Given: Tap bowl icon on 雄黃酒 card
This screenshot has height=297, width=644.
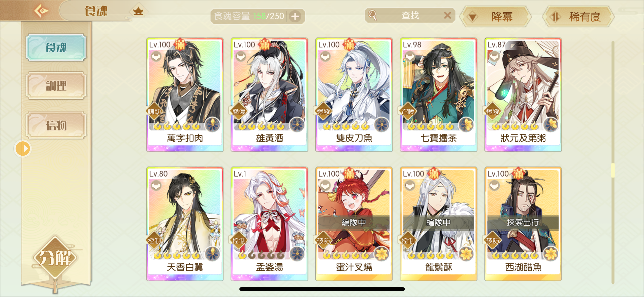Looking at the screenshot, I should pyautogui.click(x=241, y=56).
